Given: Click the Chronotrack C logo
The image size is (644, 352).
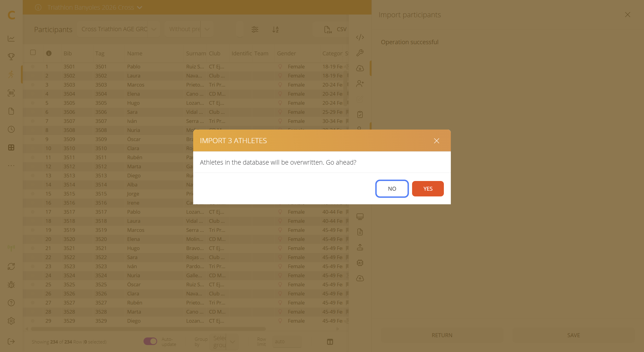Looking at the screenshot, I should click(x=11, y=15).
